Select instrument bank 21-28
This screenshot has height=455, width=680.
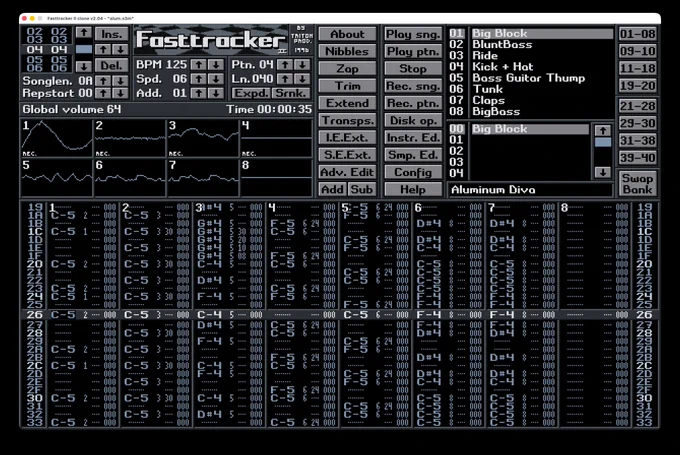click(637, 106)
